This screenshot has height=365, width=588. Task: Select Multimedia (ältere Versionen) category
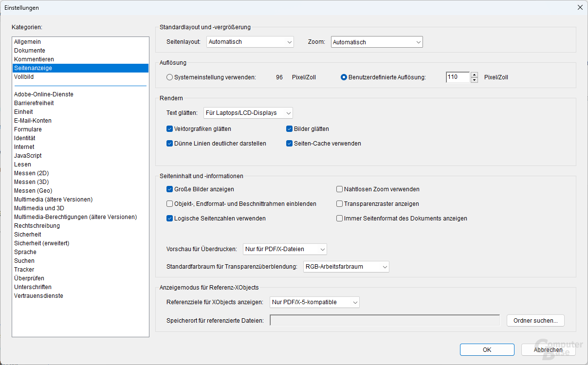[80, 200]
